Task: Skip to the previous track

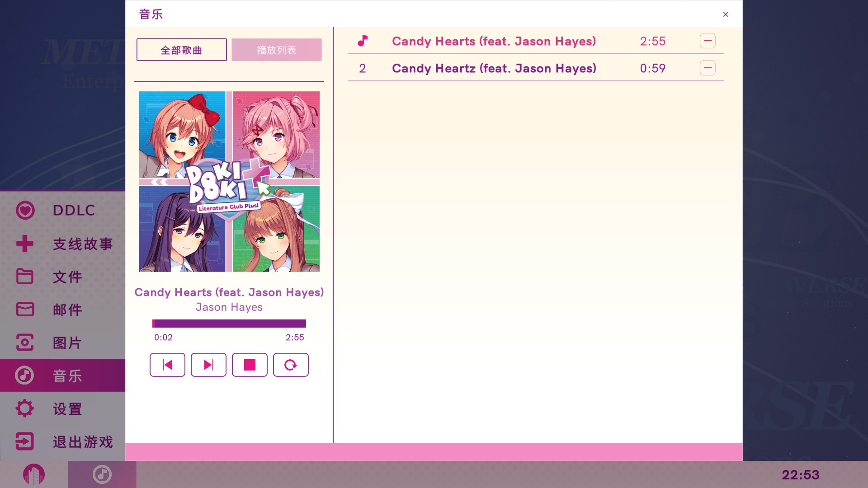Action: click(x=167, y=365)
